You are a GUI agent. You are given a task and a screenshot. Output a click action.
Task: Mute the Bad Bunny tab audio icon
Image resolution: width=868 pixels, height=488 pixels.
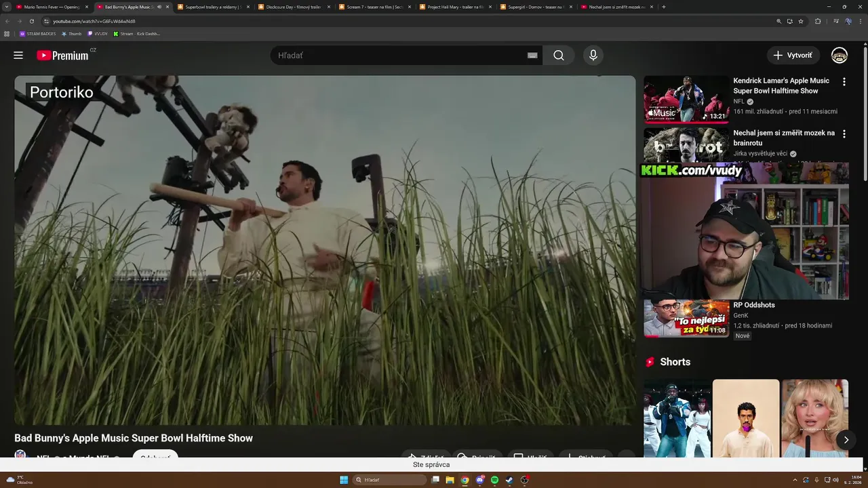159,7
